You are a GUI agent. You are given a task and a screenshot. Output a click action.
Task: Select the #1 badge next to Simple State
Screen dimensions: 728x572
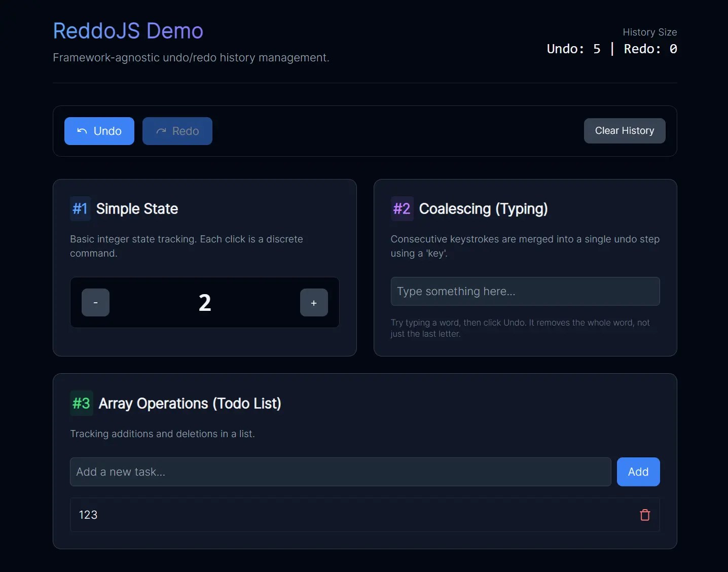tap(80, 208)
